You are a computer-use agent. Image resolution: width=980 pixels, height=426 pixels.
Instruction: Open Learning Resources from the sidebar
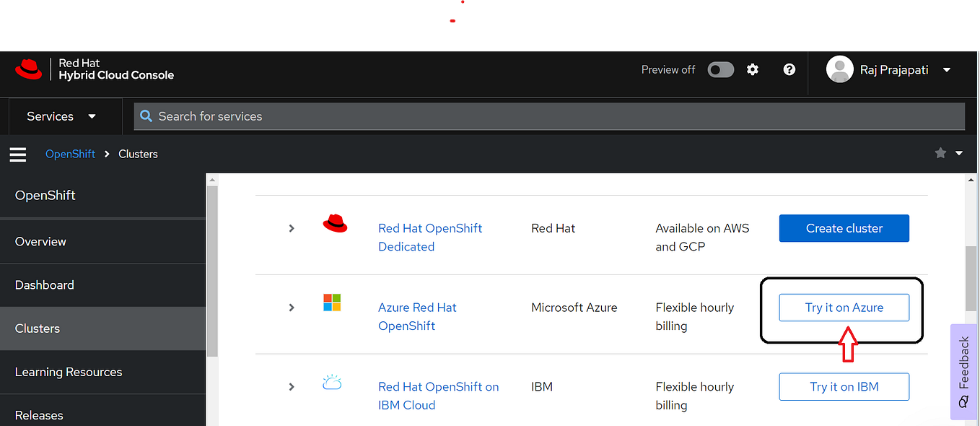tap(68, 372)
